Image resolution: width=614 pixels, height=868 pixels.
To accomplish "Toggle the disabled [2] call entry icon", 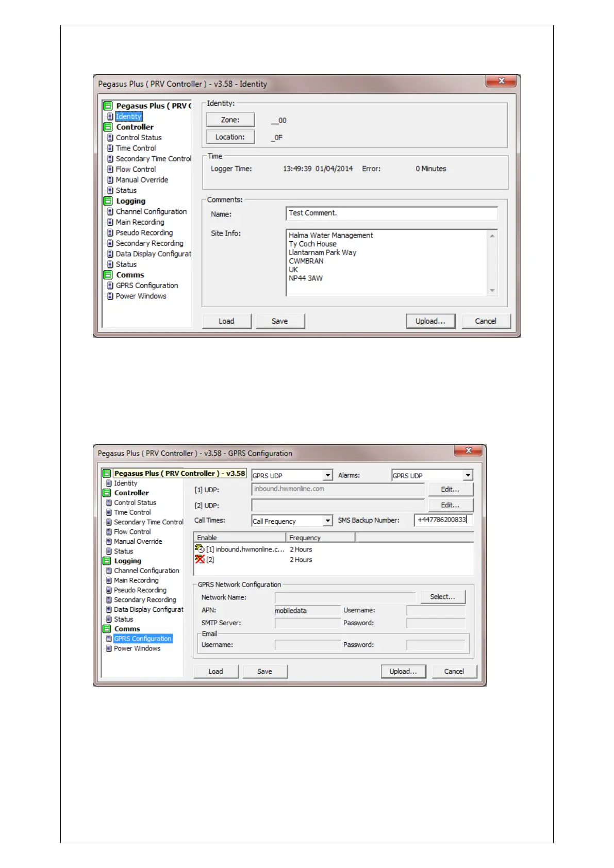I will [x=200, y=559].
